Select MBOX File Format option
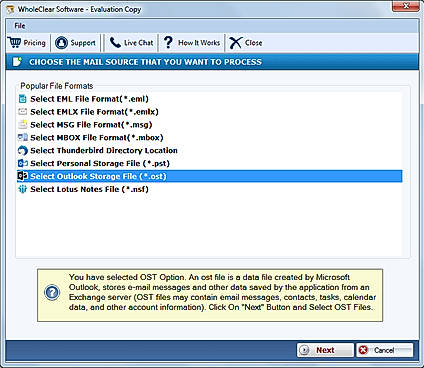 97,138
